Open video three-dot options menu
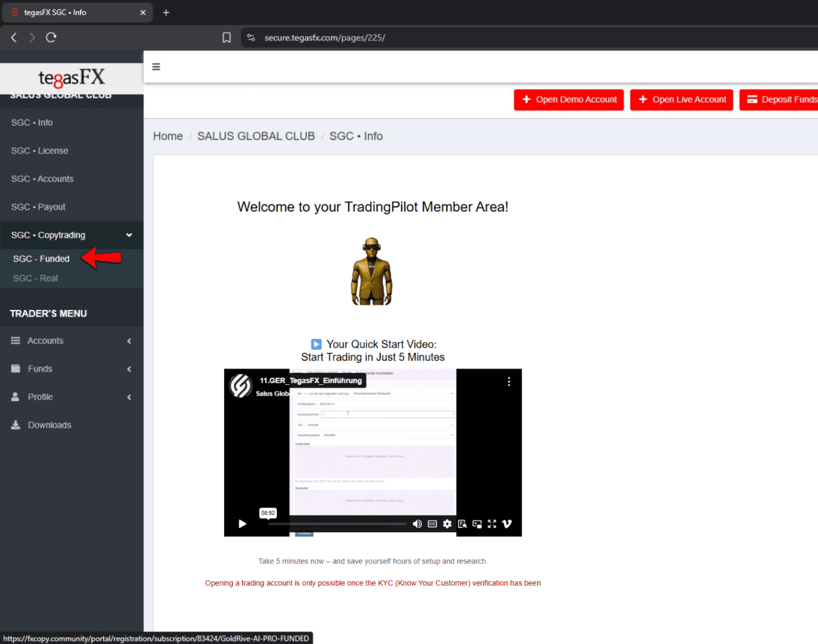This screenshot has width=818, height=644. click(x=509, y=381)
